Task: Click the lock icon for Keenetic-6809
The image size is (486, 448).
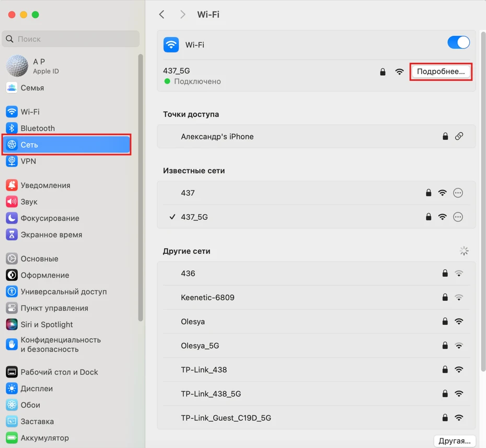Action: click(x=445, y=297)
